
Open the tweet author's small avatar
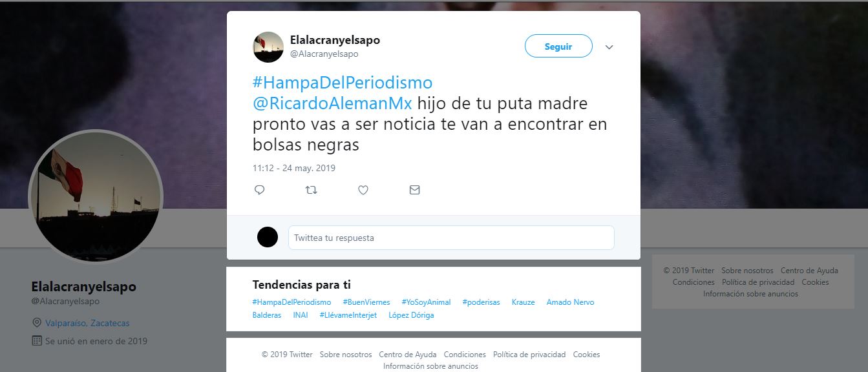[x=268, y=46]
